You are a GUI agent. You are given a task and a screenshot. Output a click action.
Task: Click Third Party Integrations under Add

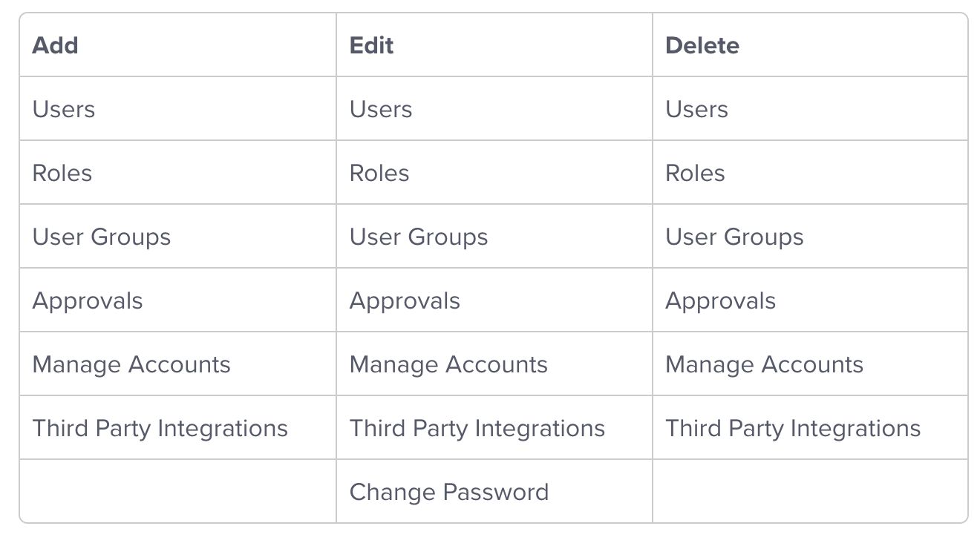tap(160, 428)
